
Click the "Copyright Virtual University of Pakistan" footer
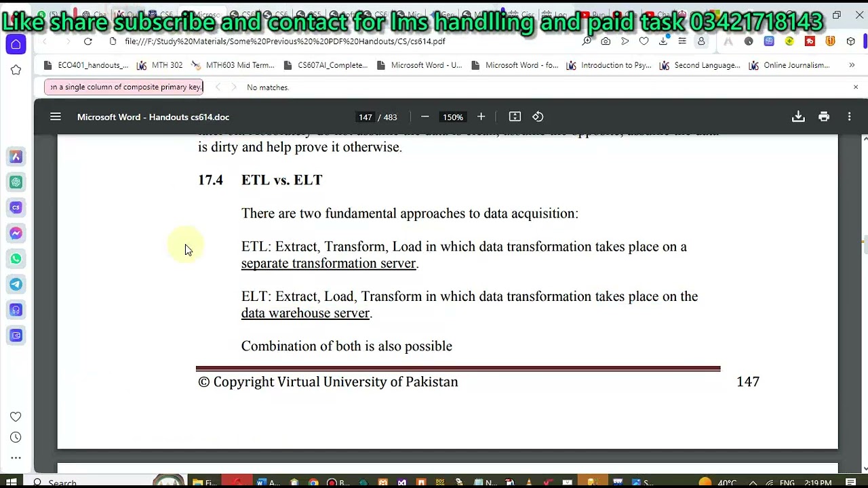pos(328,382)
